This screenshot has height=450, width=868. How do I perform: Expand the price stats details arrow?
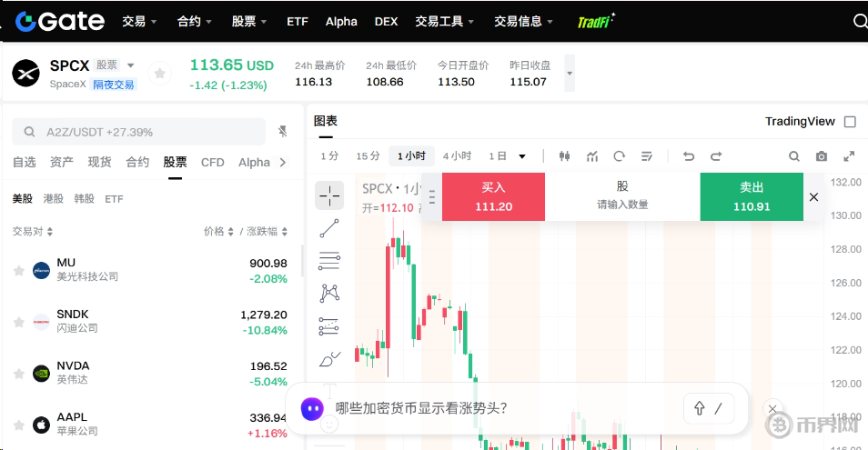[x=570, y=73]
